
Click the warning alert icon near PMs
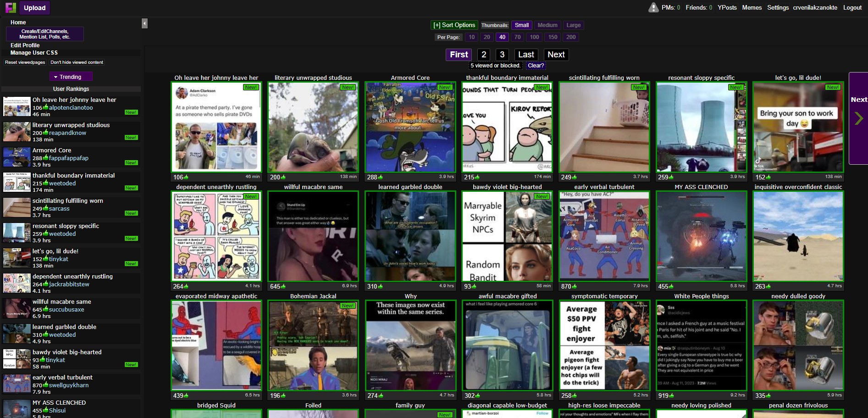(653, 8)
